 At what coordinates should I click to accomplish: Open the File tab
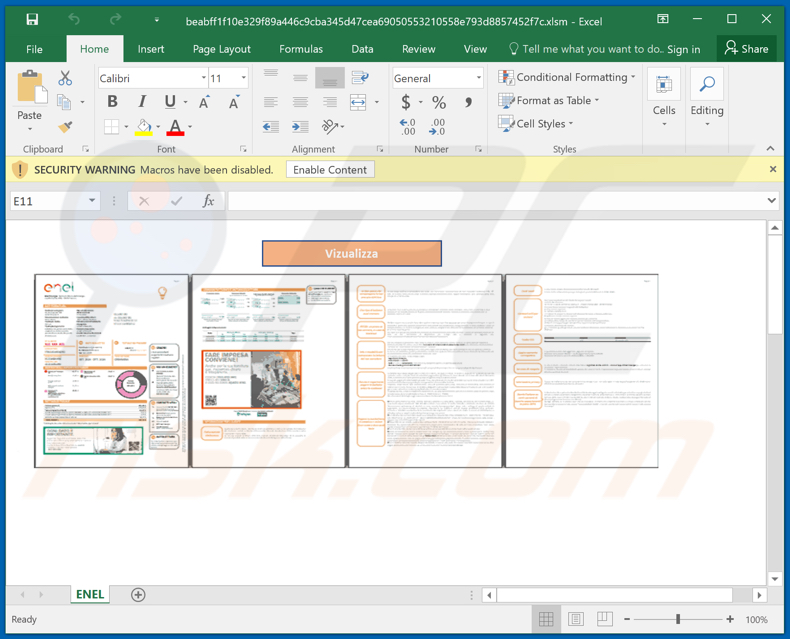pyautogui.click(x=34, y=49)
